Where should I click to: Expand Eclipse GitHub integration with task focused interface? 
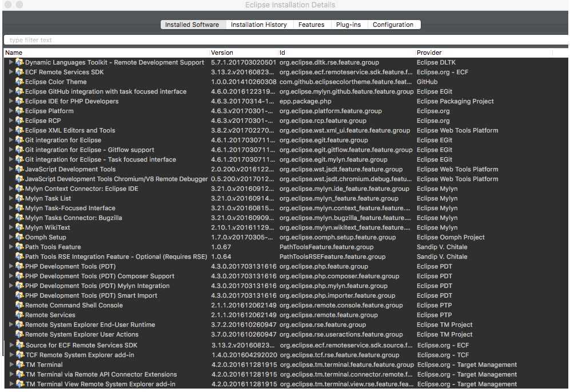coord(11,91)
